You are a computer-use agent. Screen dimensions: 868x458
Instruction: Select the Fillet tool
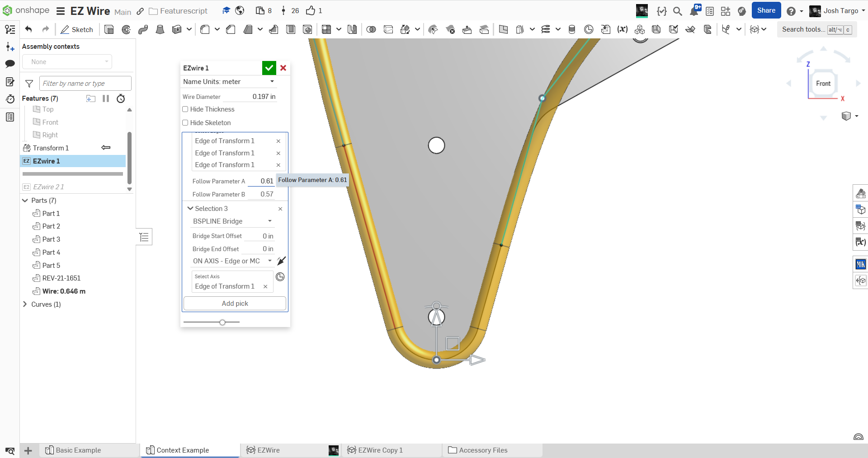pos(205,29)
